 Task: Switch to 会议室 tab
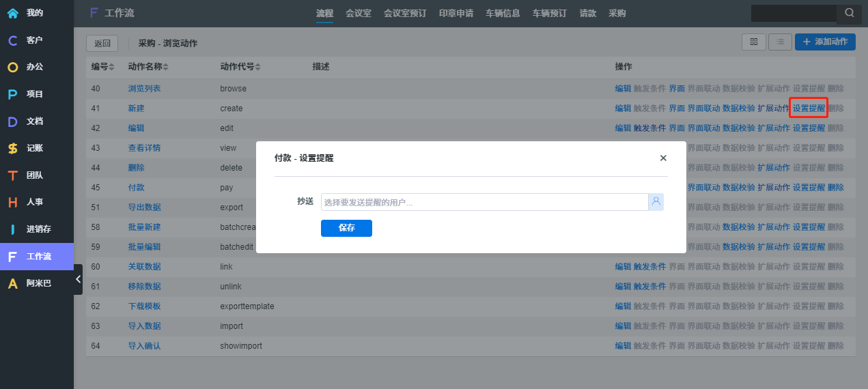point(359,13)
